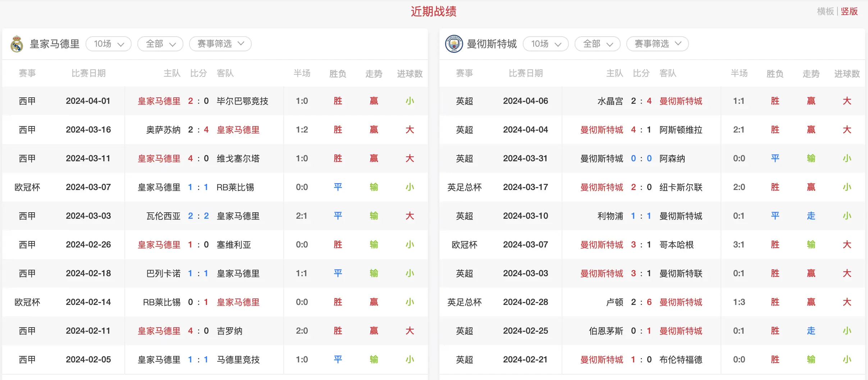Click half-time 3:1 in 哥本哈根 row
Viewport: 868px width, 380px height.
pos(739,245)
